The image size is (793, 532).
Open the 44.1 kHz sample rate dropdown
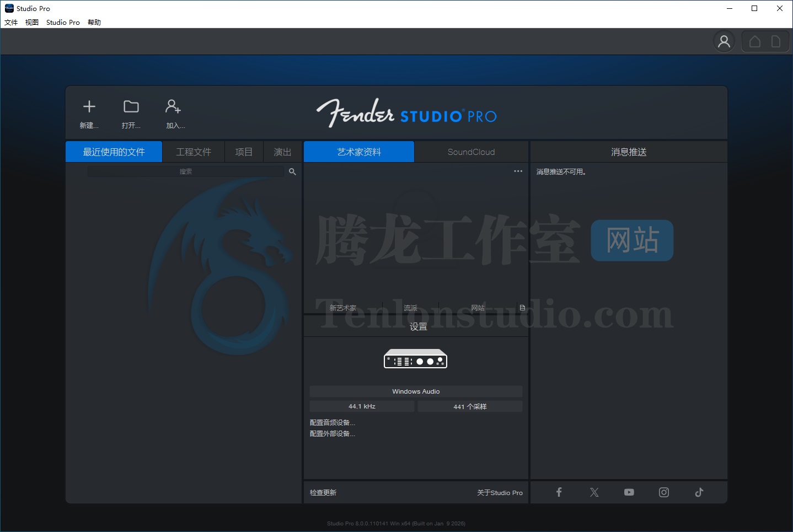(x=362, y=407)
